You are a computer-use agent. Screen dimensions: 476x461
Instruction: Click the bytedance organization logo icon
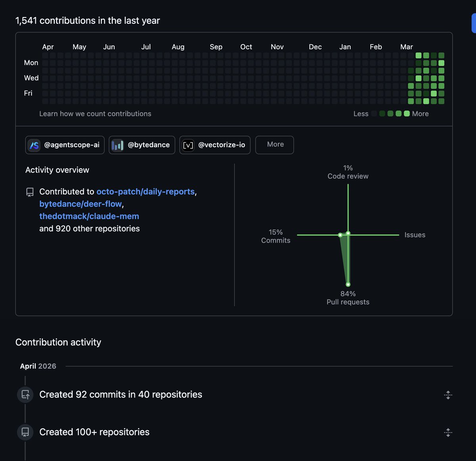[x=117, y=145]
